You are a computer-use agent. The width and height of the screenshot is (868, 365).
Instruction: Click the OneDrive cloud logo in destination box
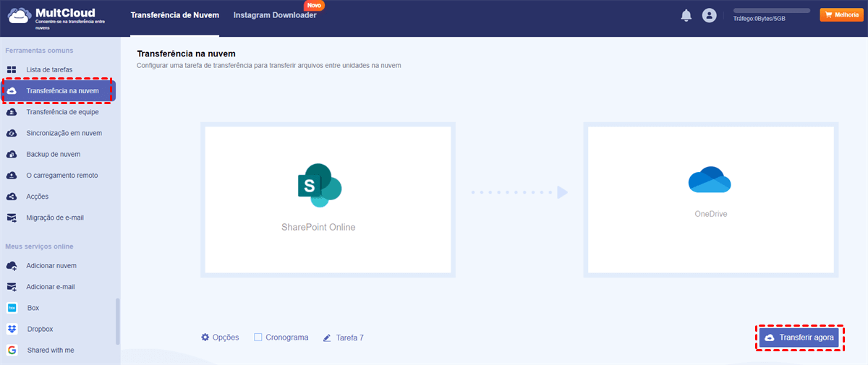(710, 180)
